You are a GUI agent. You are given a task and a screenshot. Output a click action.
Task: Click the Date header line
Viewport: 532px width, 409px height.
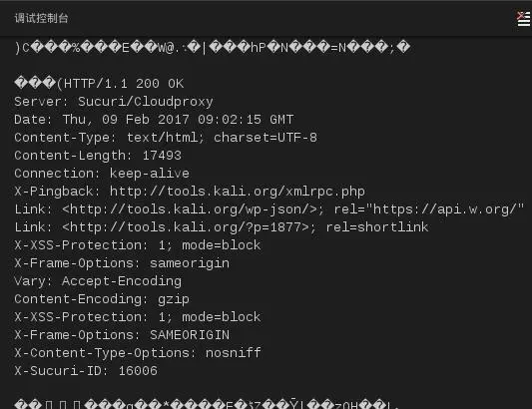[x=154, y=120]
